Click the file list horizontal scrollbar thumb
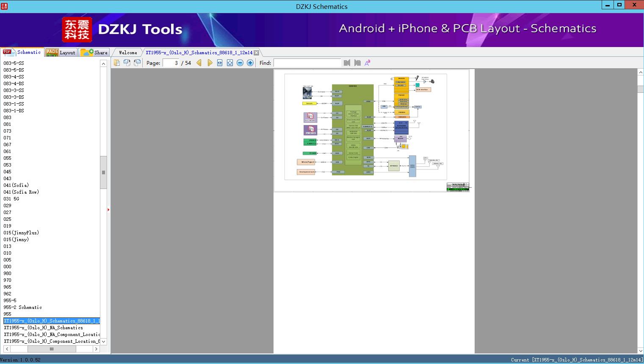Viewport: 644px width, 364px height. pos(52,349)
